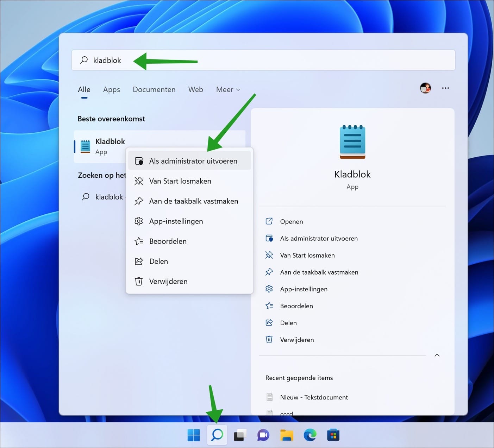Launch Microsoft Edge from the taskbar

click(x=310, y=435)
